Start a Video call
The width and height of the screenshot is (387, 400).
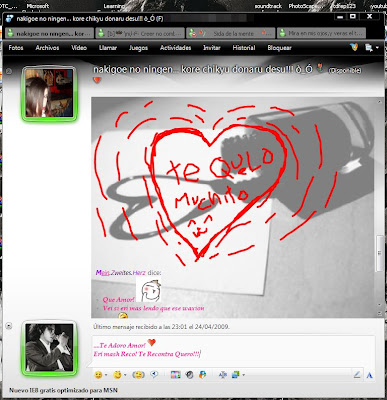tap(79, 48)
